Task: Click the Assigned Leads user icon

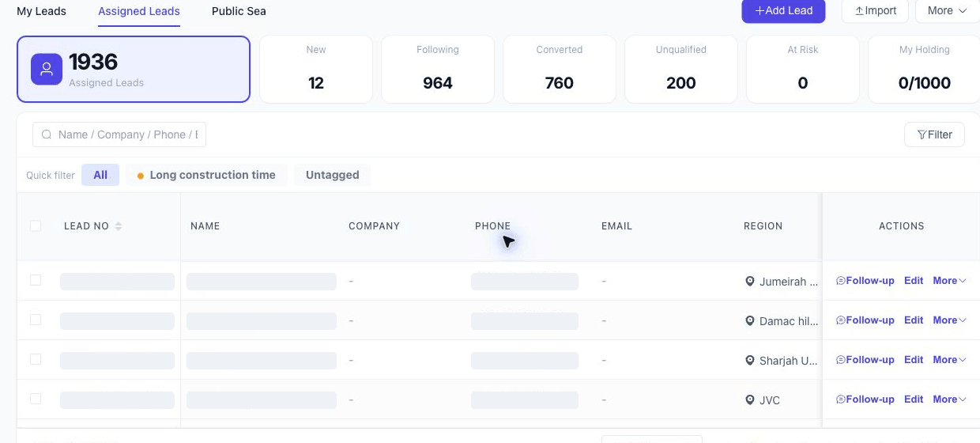Action: pos(47,70)
